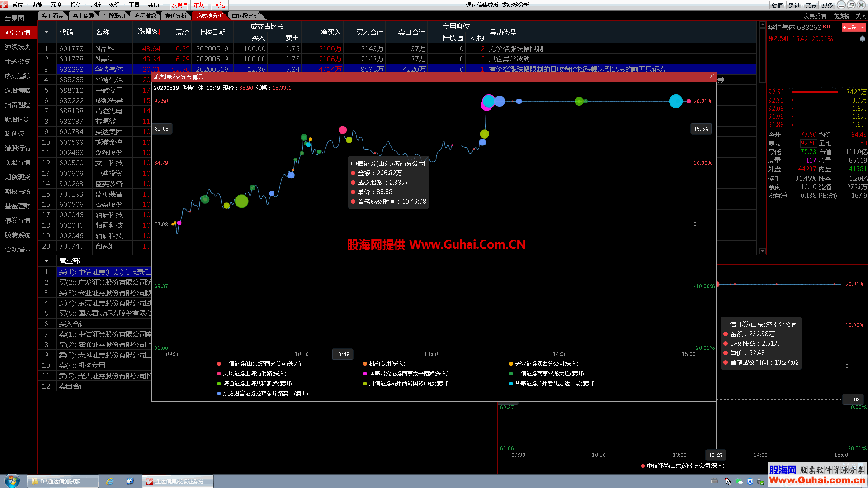868x488 pixels.
Task: Select 科创板 in left sidebar
Action: click(14, 134)
